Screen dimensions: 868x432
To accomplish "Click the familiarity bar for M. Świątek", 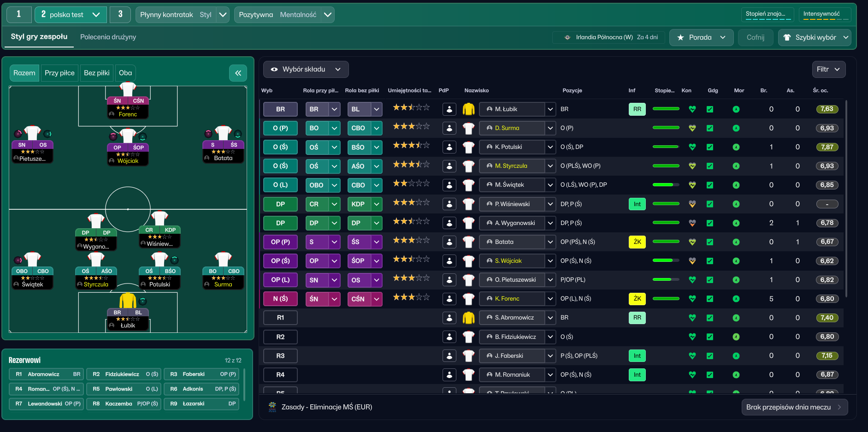I will 666,185.
